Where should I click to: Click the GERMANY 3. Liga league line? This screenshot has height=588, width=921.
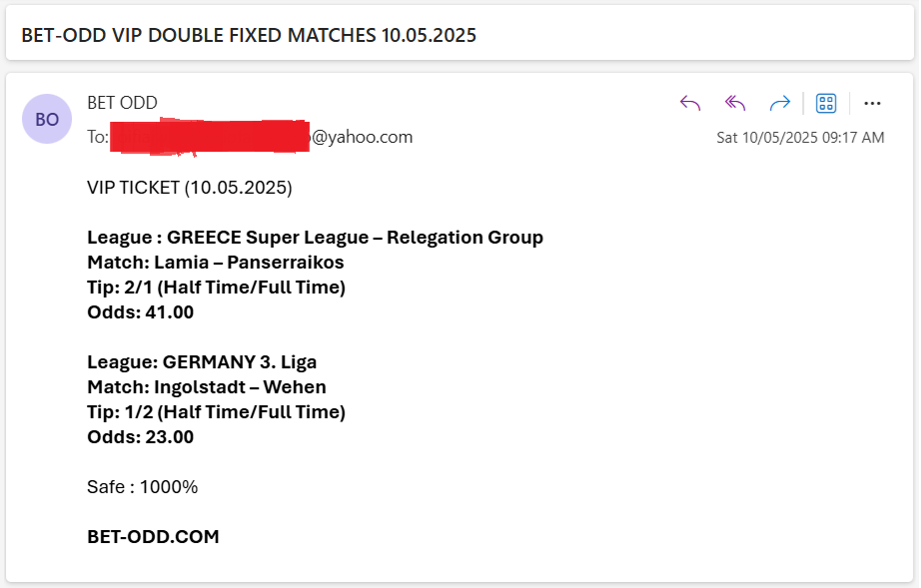pyautogui.click(x=202, y=362)
